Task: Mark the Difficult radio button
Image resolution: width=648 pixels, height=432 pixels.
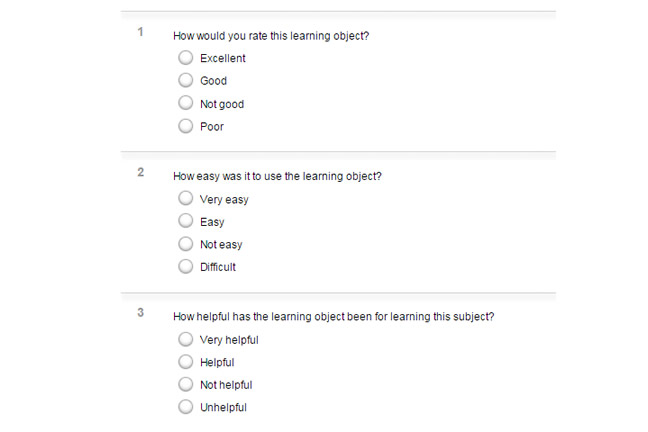Action: (186, 266)
